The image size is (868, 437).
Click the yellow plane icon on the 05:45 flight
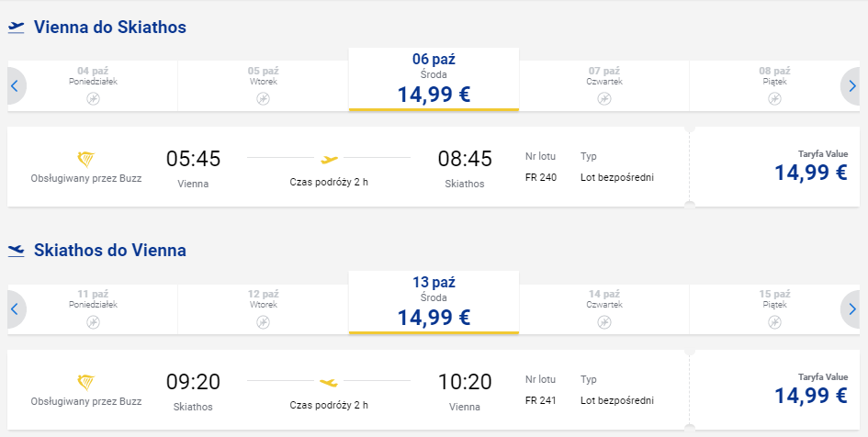point(330,160)
